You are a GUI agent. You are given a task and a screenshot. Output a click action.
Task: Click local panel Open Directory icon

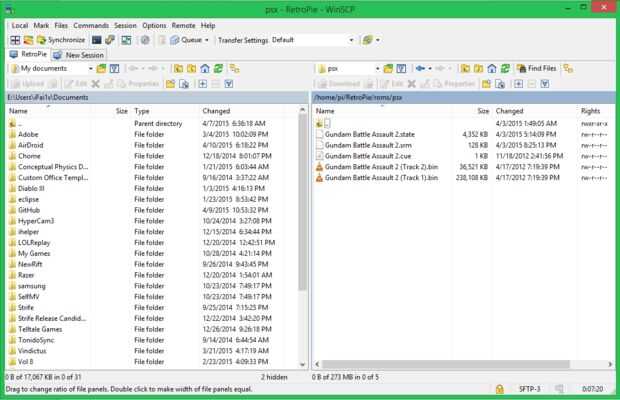101,68
